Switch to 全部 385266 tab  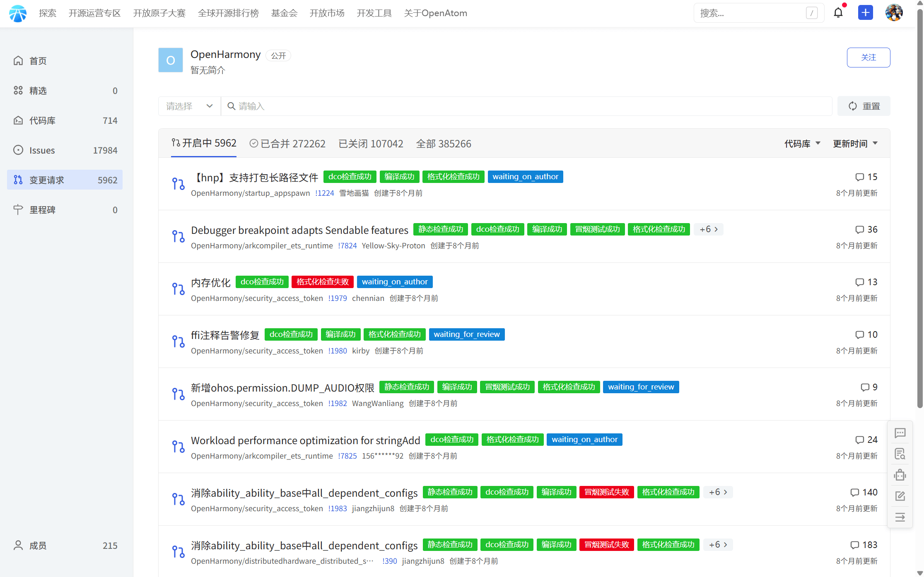pyautogui.click(x=444, y=144)
